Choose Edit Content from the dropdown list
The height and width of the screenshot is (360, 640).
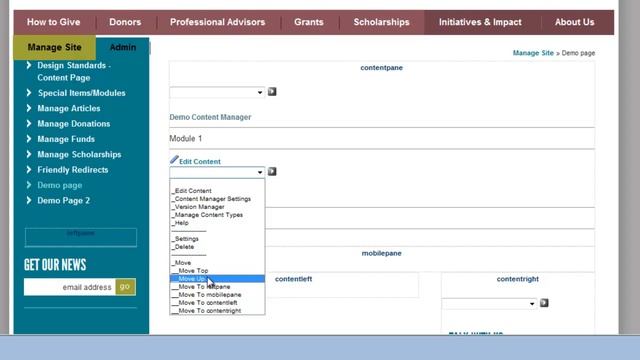(217, 191)
